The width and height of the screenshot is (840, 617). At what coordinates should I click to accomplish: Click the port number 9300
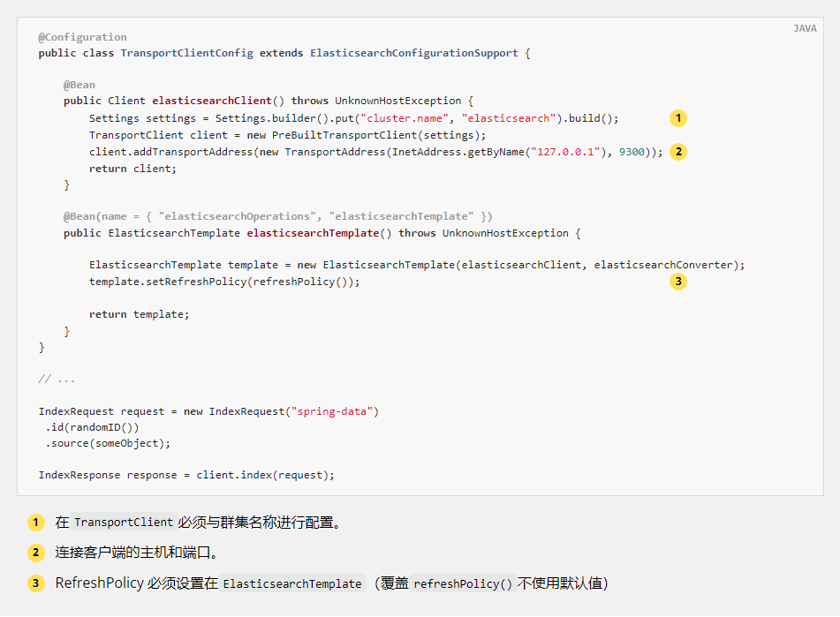(x=632, y=152)
